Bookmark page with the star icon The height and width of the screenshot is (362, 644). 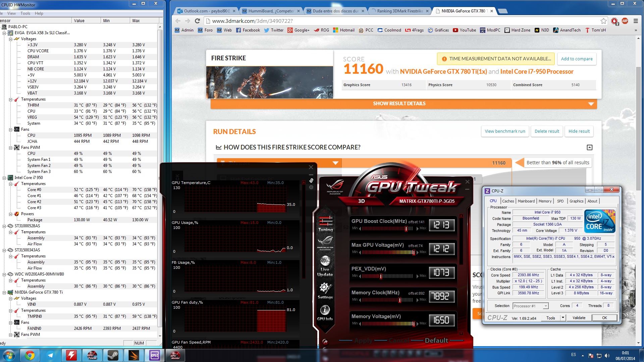point(603,21)
